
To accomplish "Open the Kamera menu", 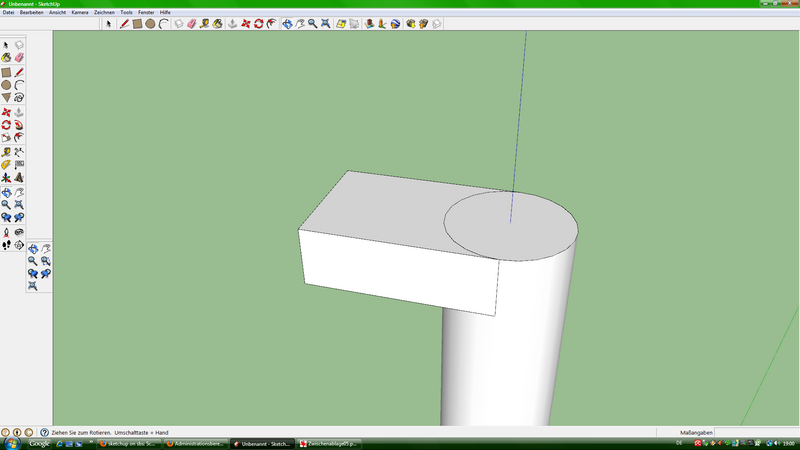I will (x=80, y=12).
